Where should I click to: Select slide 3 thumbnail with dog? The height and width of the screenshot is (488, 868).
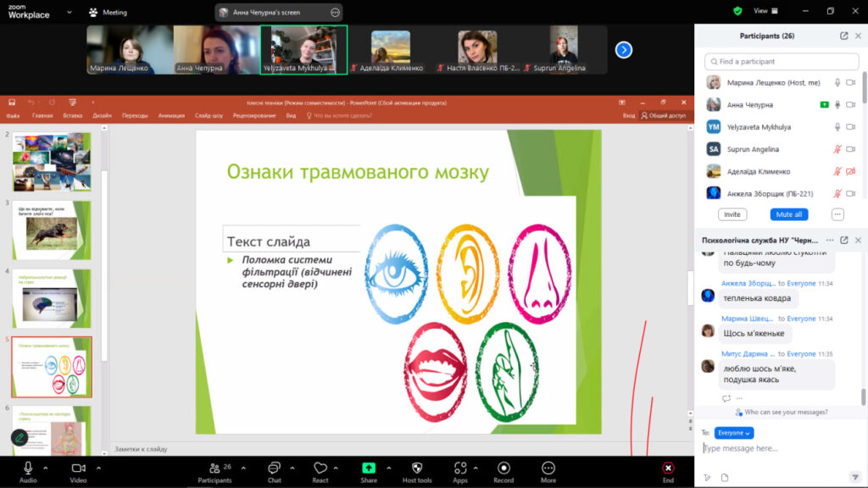[x=52, y=230]
